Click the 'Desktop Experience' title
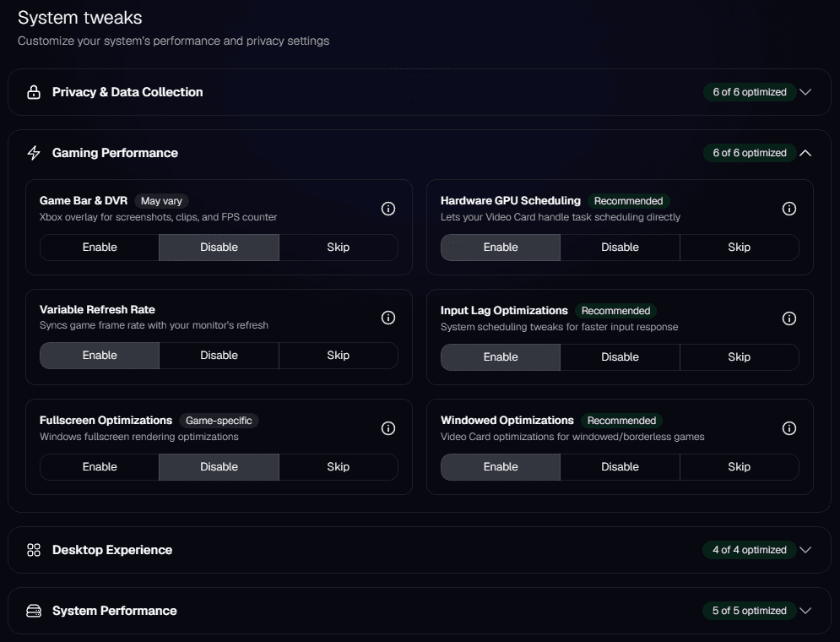Screen dimensions: 840x642 [x=112, y=550]
